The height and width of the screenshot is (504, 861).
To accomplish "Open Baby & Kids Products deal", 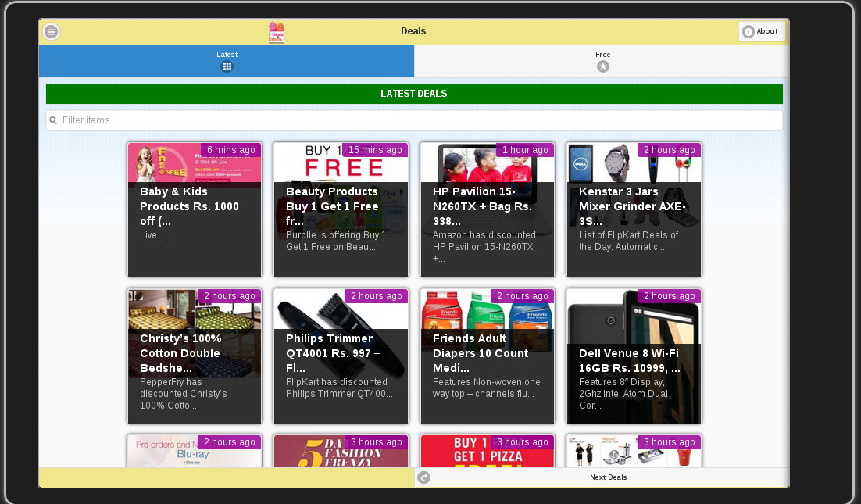I will tap(195, 209).
